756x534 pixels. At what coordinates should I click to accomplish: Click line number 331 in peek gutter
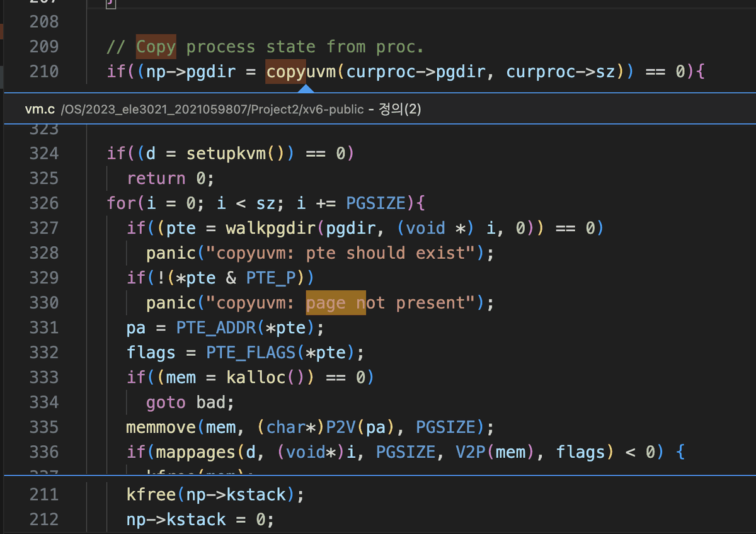click(44, 327)
